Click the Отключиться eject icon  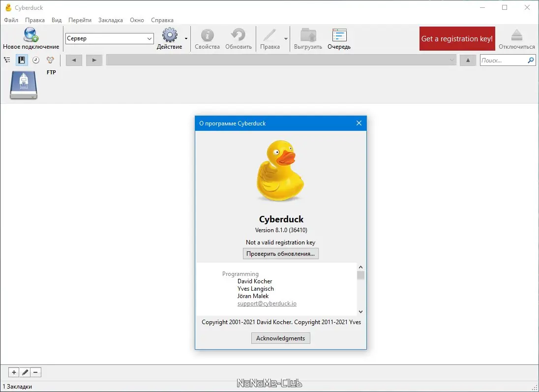[x=517, y=35]
